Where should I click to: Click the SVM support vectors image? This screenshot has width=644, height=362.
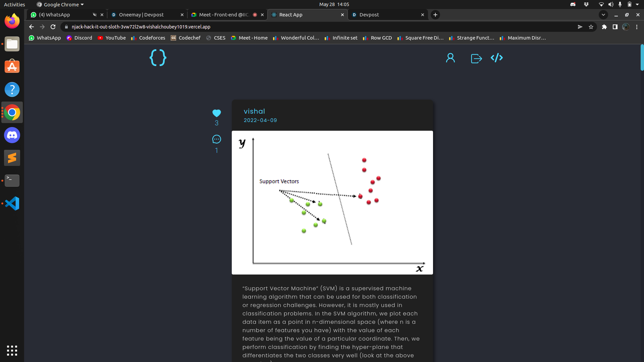pos(332,202)
